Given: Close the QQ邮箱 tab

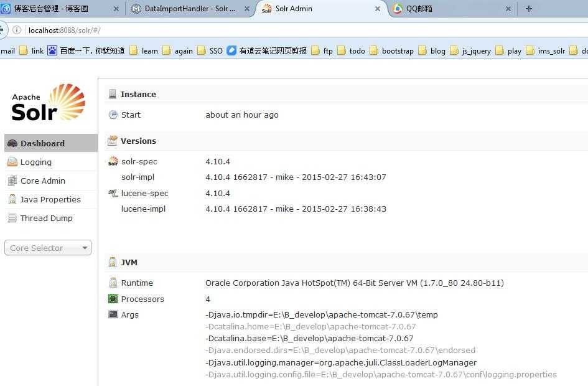Looking at the screenshot, I should 508,9.
